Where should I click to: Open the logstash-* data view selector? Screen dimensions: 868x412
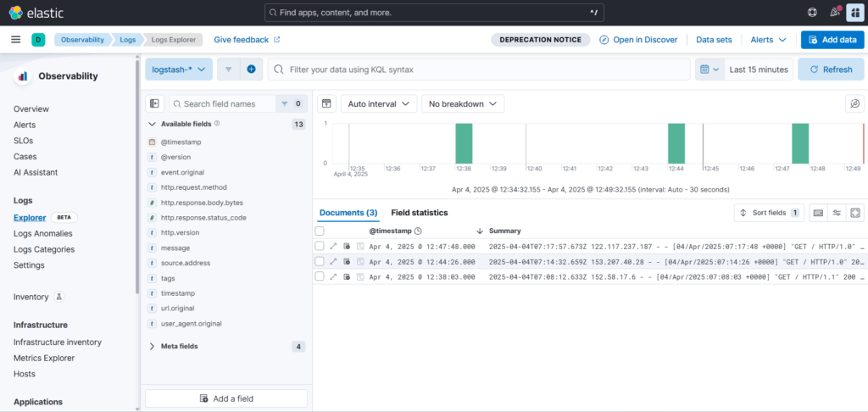pyautogui.click(x=179, y=70)
